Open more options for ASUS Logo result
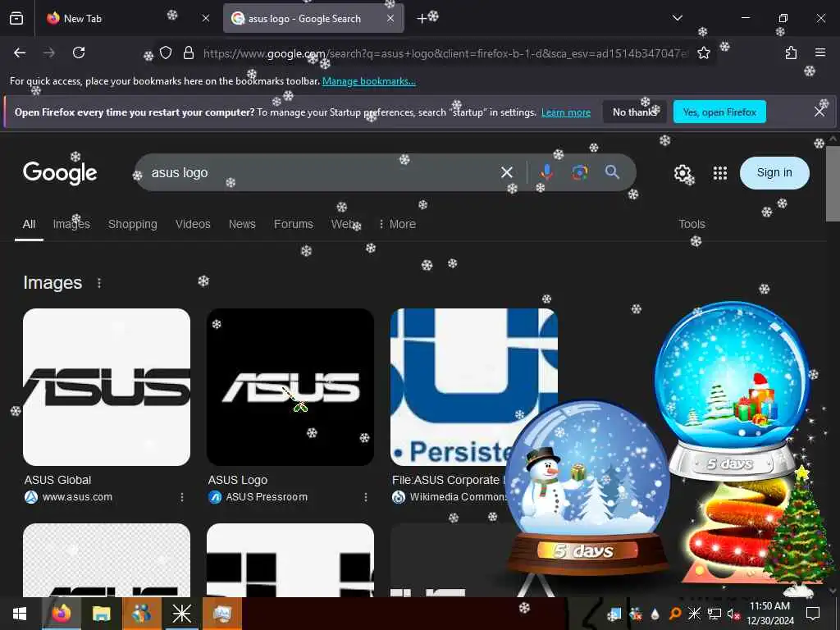This screenshot has width=840, height=630. tap(366, 497)
